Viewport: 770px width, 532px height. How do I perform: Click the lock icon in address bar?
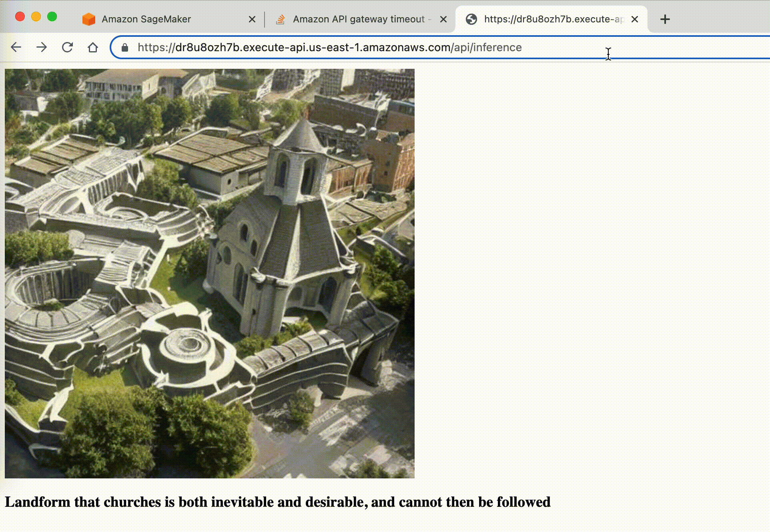[125, 48]
